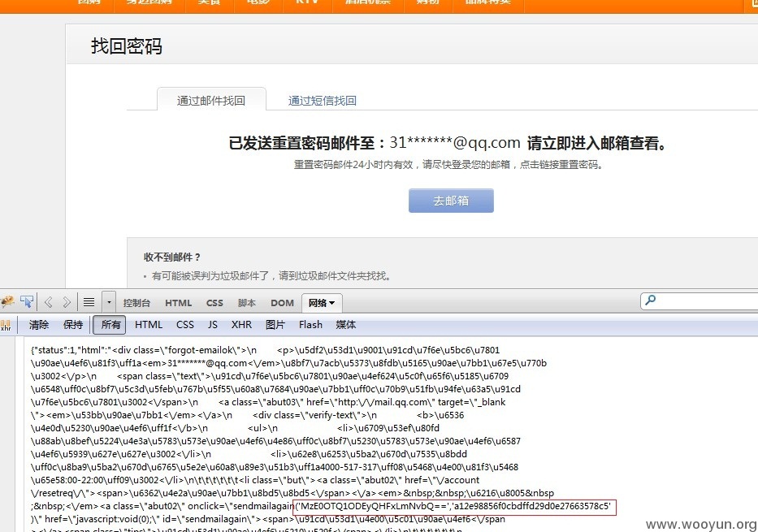The width and height of the screenshot is (758, 532).
Task: Click the search magnifier icon in Firebug
Action: [651, 300]
